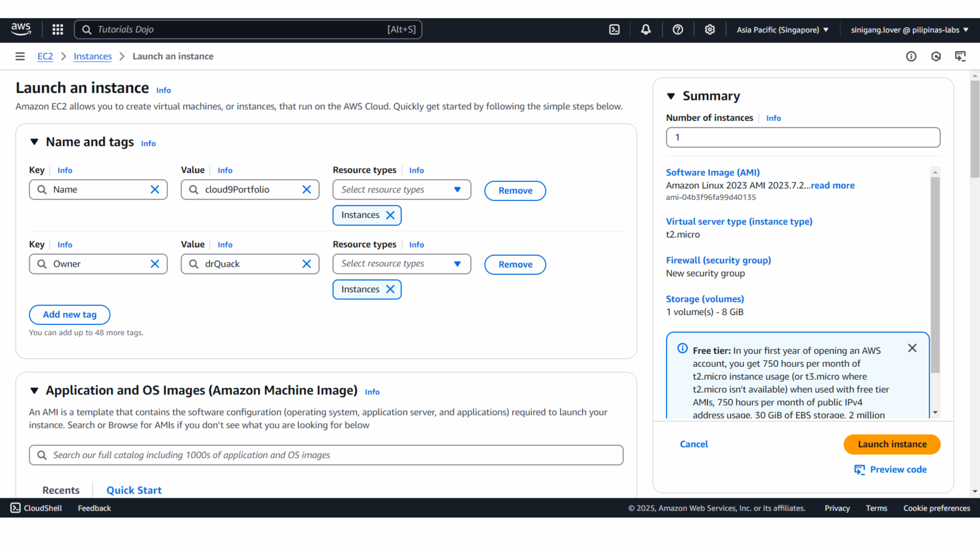Dismiss the Free tier info box
This screenshot has height=551, width=980.
pos(912,348)
